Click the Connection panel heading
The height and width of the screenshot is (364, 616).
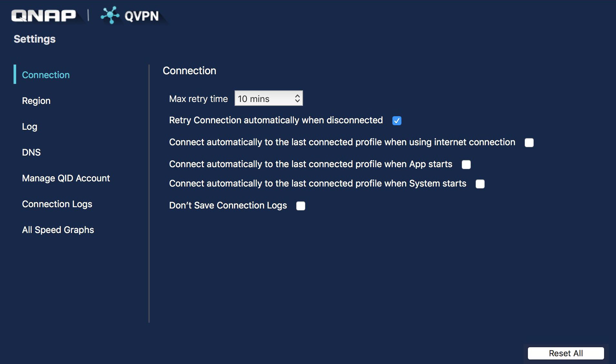pos(189,71)
